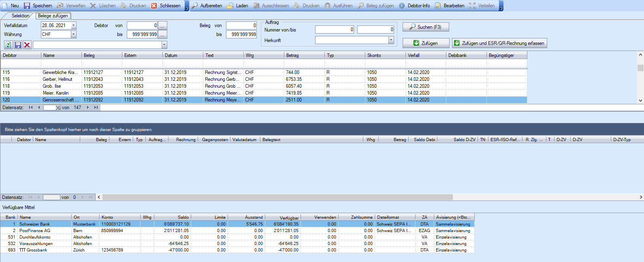
Task: Click the lower grid horizontal scrollbar
Action: [277, 197]
